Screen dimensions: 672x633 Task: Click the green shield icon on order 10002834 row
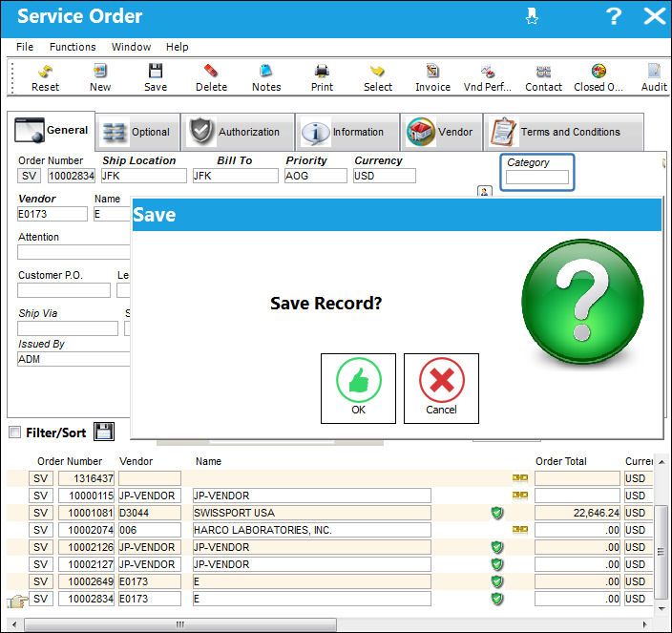tap(497, 599)
